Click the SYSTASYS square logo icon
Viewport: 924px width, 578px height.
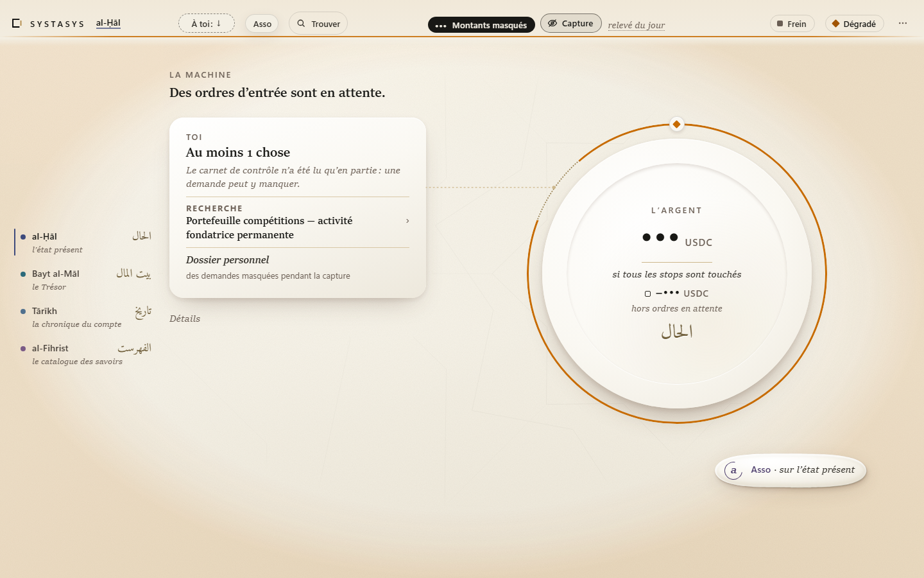(x=17, y=23)
